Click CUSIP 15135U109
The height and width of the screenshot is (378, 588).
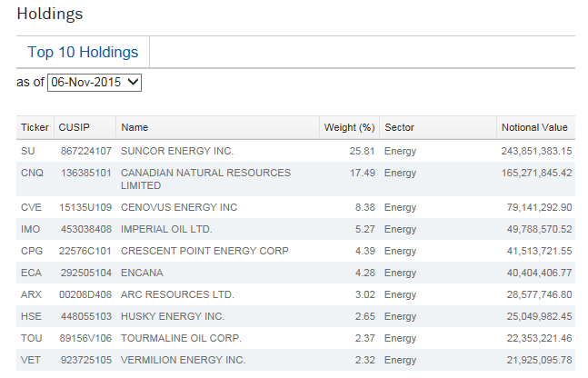pos(85,207)
